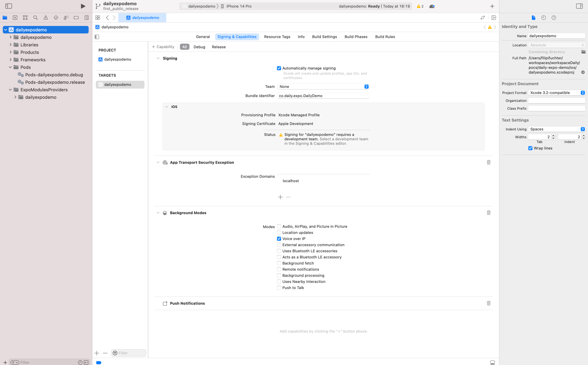Switch to Build Settings tab

pos(324,37)
